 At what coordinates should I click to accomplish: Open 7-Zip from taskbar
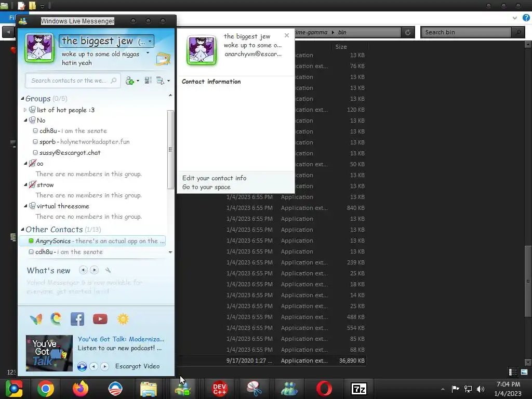click(359, 389)
